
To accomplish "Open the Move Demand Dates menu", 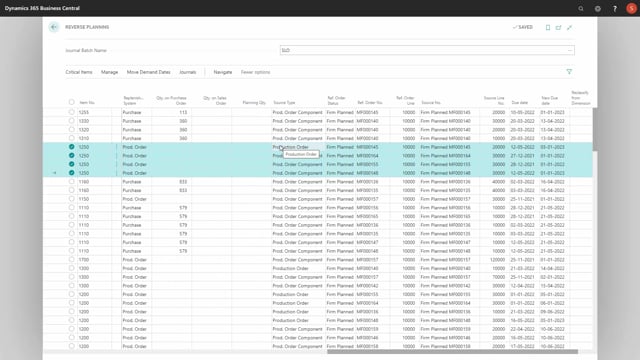I will [148, 72].
